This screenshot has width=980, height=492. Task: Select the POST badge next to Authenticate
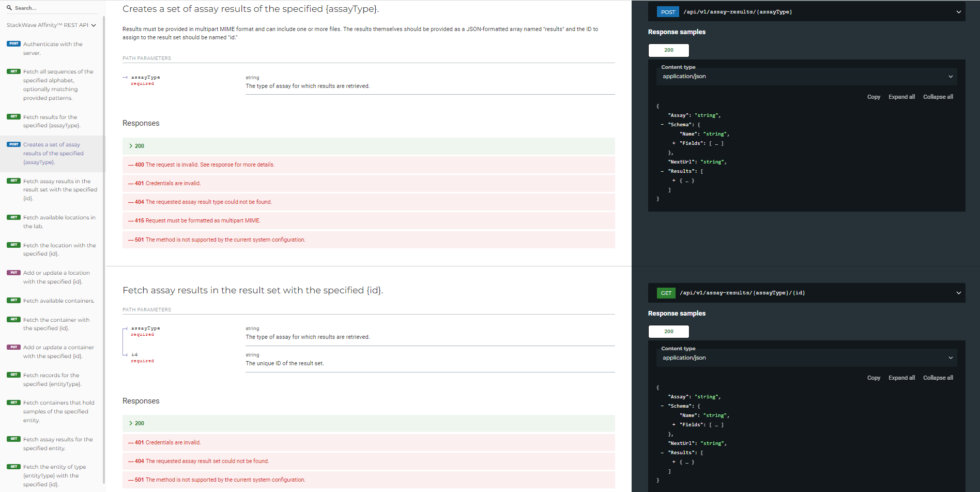click(x=13, y=43)
